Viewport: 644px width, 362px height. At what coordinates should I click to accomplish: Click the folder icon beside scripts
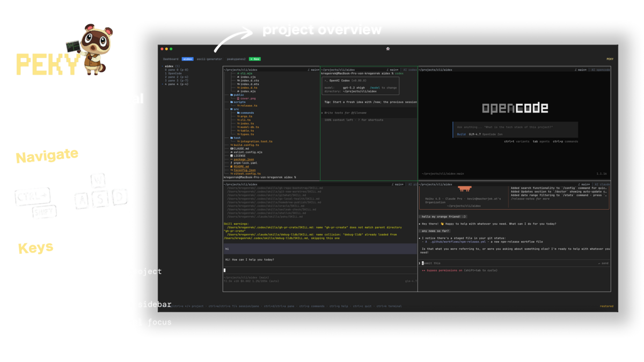click(232, 102)
